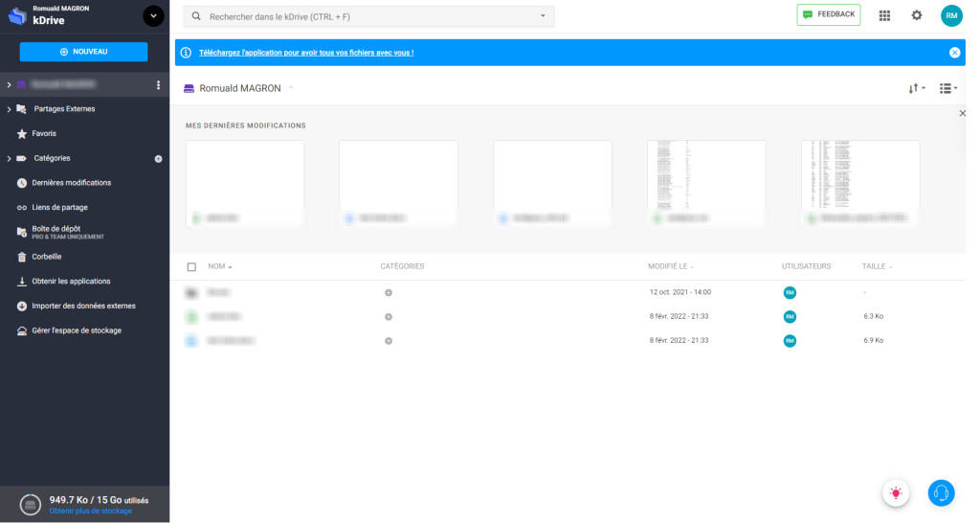Click the Corbeille trash icon
This screenshot has width=980, height=523.
[x=22, y=257]
